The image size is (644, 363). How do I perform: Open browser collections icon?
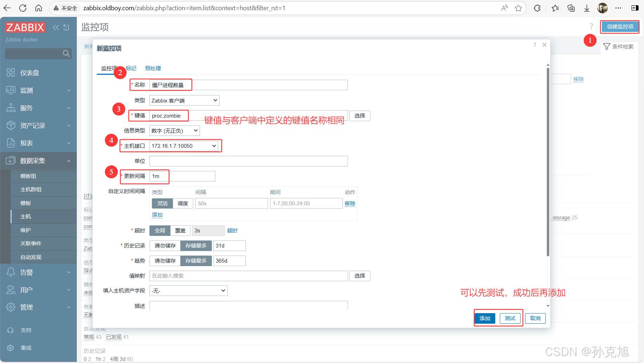(571, 8)
